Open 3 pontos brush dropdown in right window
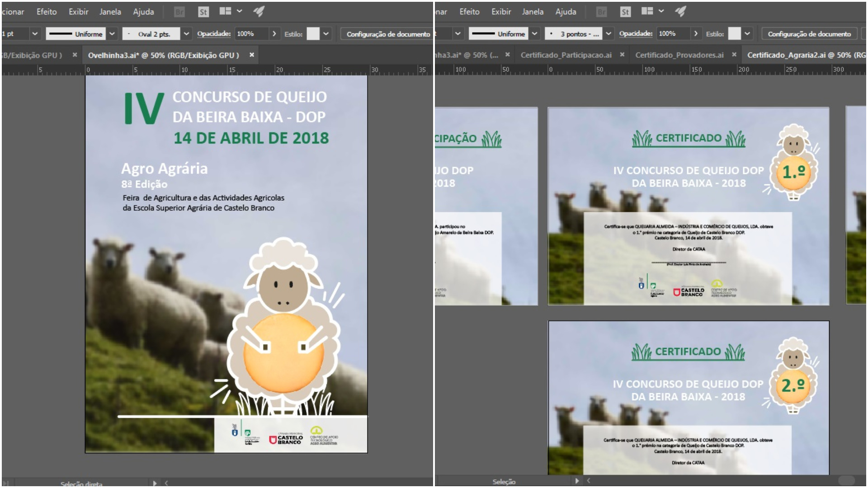868x488 pixels. 609,34
